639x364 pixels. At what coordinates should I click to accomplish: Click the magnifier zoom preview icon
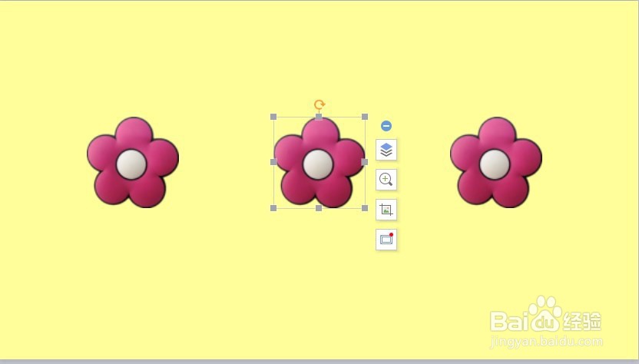pos(386,180)
